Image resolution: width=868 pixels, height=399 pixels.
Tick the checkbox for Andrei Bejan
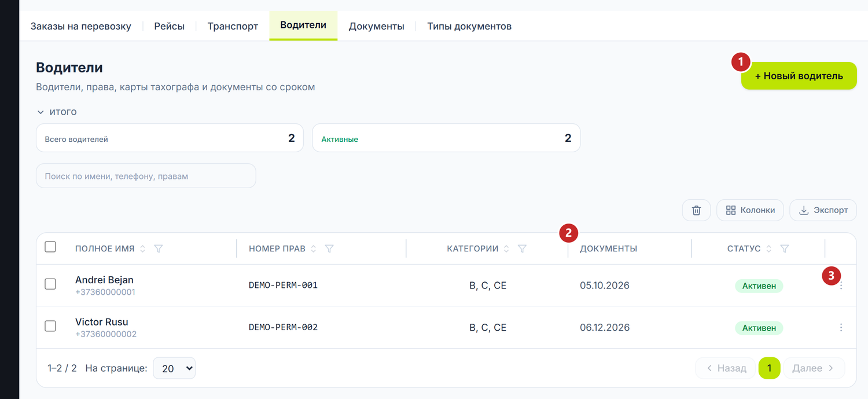pyautogui.click(x=50, y=284)
